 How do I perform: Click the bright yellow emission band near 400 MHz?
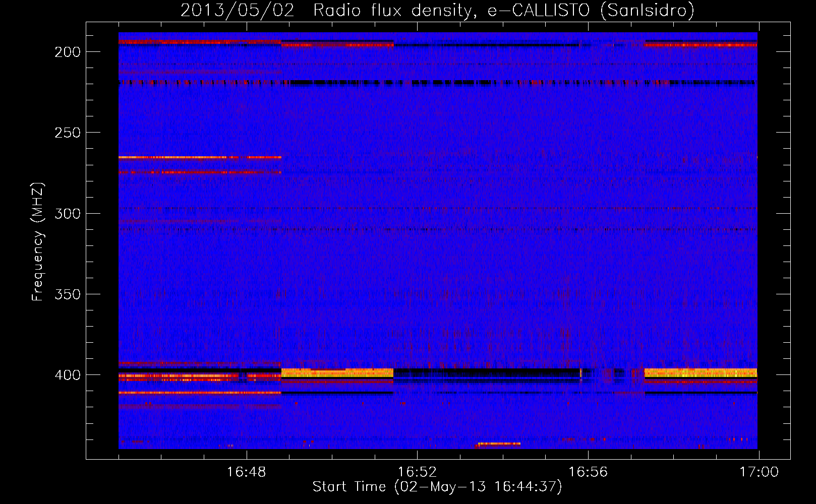point(337,373)
